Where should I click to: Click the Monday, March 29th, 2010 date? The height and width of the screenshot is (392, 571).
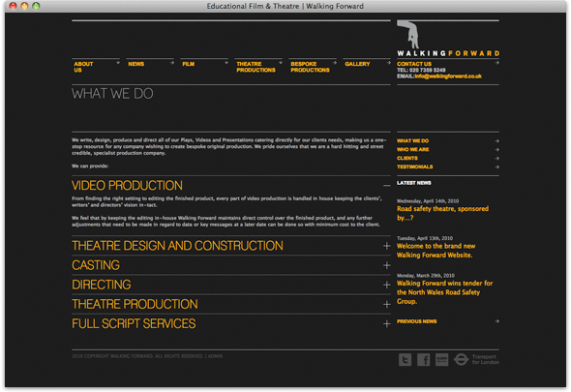coord(425,276)
